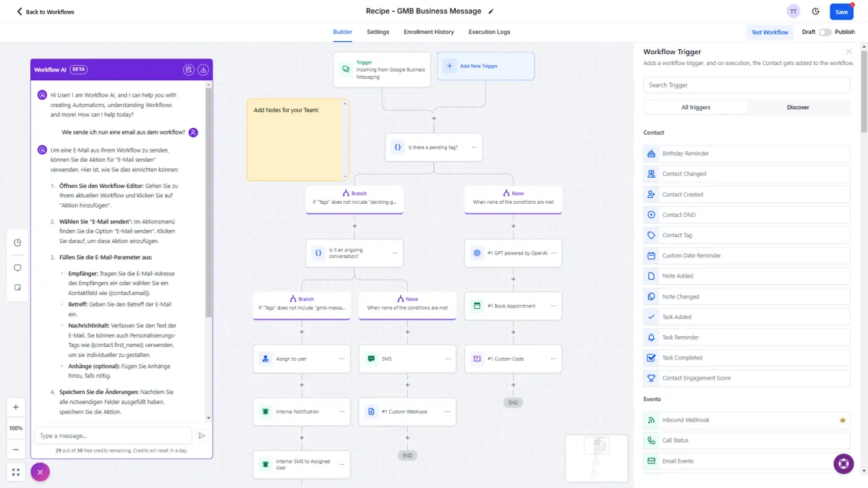This screenshot has height=488, width=868.
Task: Click the Search Trigger input field
Action: [x=746, y=85]
